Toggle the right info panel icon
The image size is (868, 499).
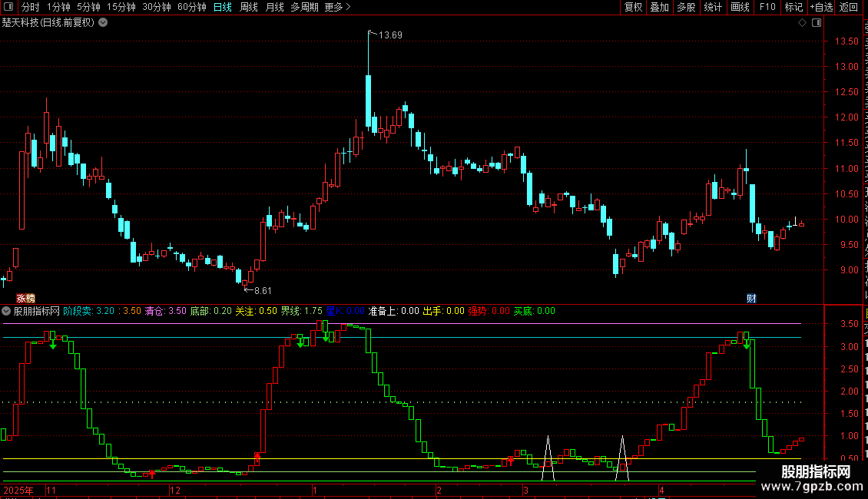(817, 23)
